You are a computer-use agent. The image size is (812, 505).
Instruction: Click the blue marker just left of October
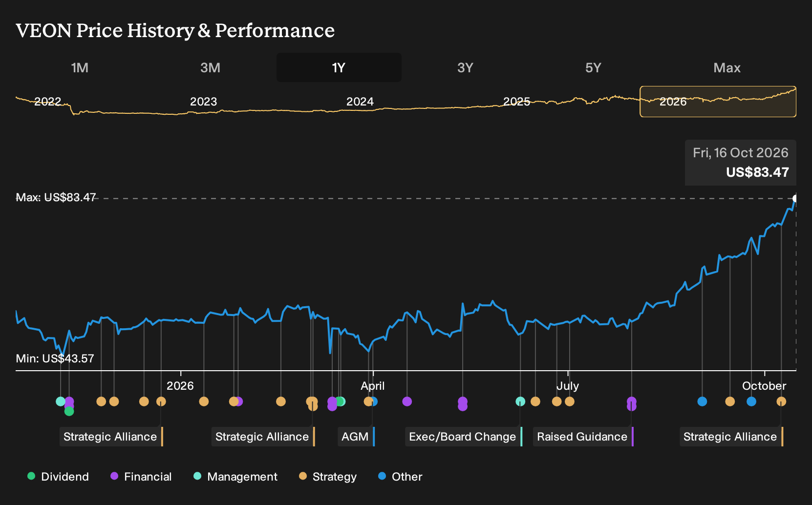[x=751, y=401]
